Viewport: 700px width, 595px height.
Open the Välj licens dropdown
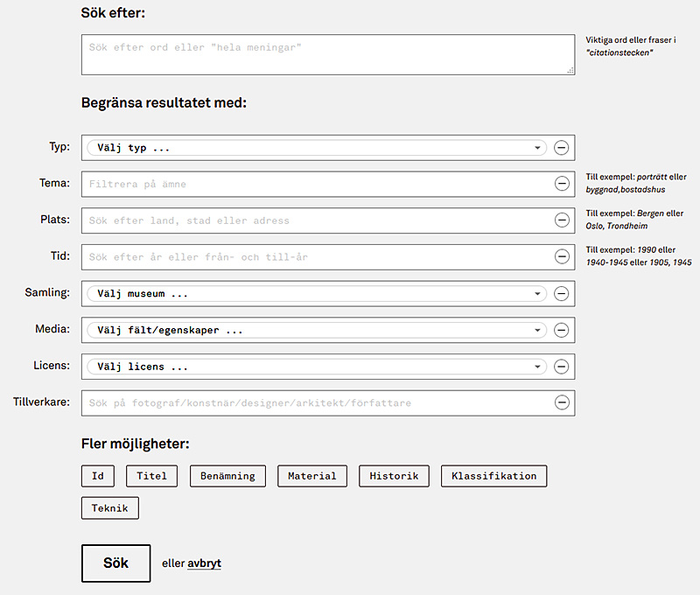tap(317, 367)
